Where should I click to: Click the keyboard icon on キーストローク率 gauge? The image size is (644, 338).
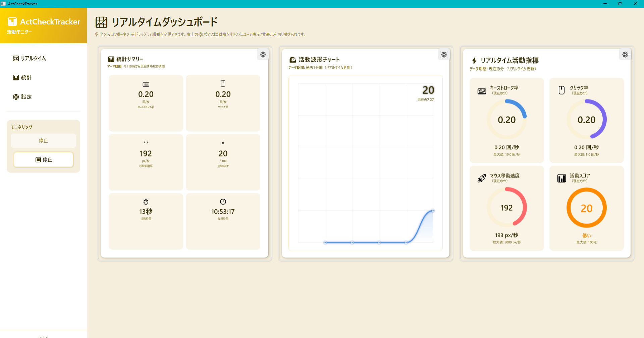[x=482, y=91]
